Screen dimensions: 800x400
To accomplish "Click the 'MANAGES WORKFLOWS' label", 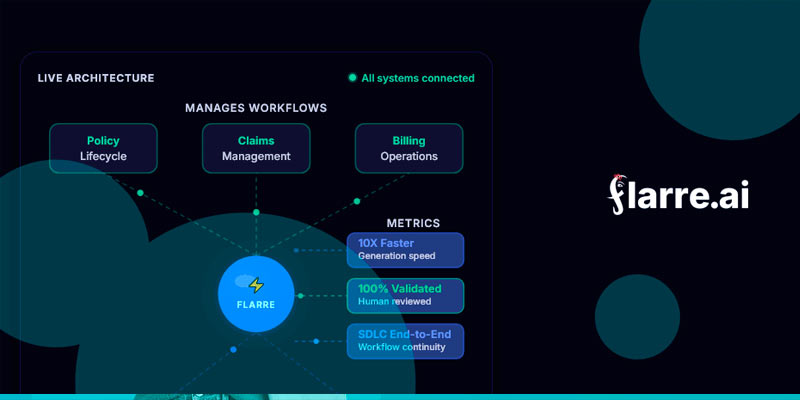I will click(256, 108).
